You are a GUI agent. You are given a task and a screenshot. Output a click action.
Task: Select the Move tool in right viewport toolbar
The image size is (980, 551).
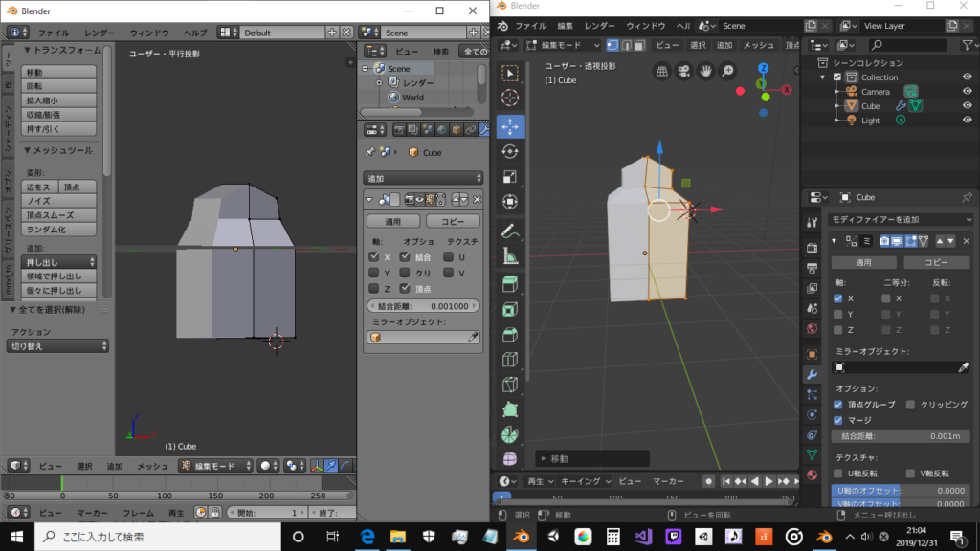click(510, 126)
